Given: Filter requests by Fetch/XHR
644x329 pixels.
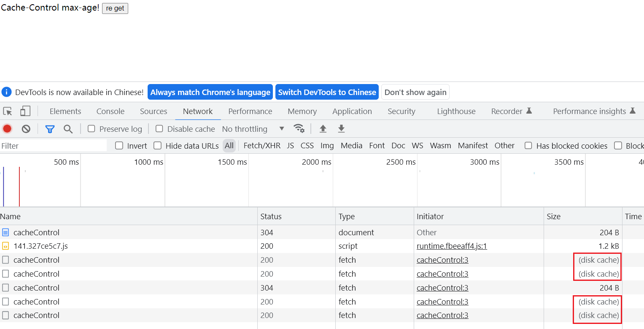Looking at the screenshot, I should coord(262,146).
